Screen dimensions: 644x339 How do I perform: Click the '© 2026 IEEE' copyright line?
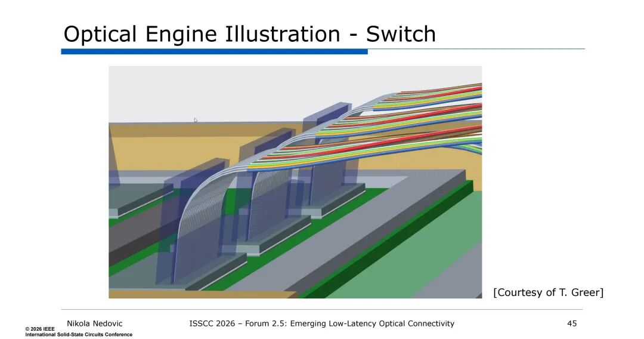coord(40,329)
